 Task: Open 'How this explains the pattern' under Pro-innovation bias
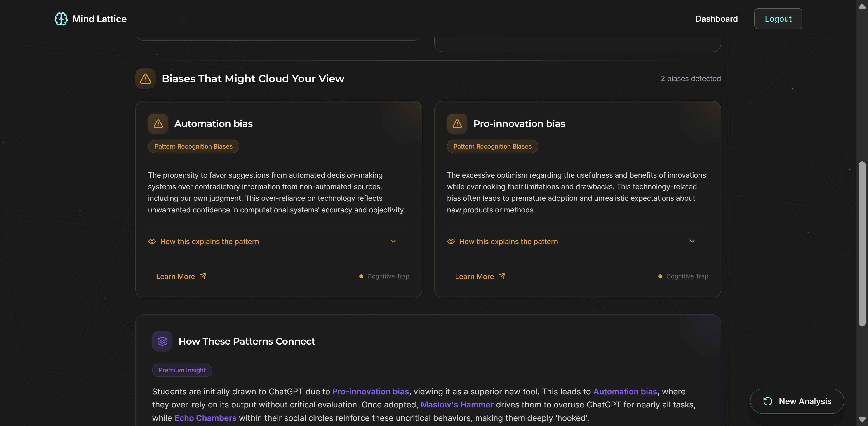578,242
